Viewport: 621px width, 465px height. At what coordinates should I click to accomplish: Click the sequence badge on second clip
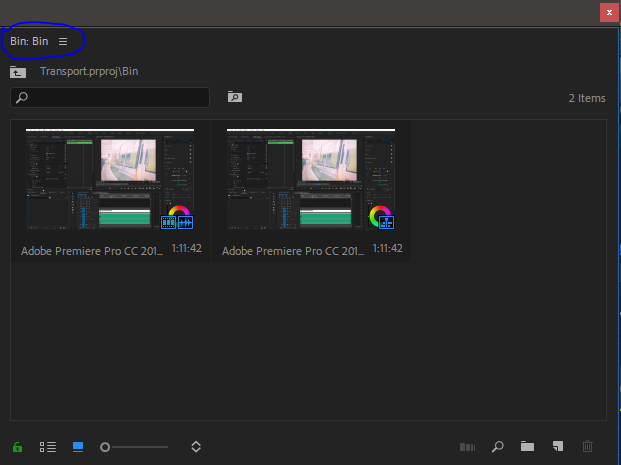coord(386,222)
